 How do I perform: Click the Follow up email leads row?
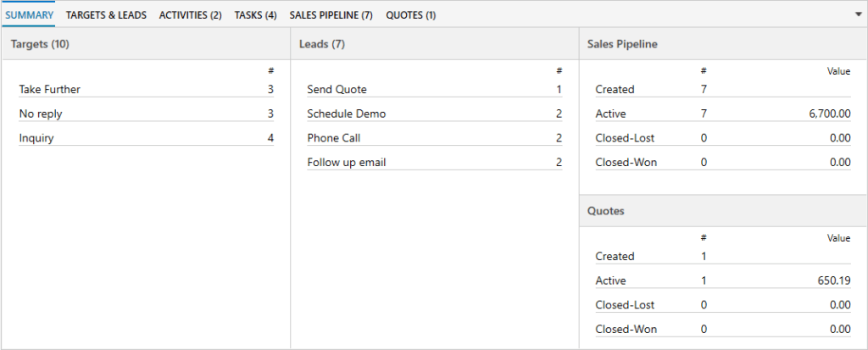(435, 162)
